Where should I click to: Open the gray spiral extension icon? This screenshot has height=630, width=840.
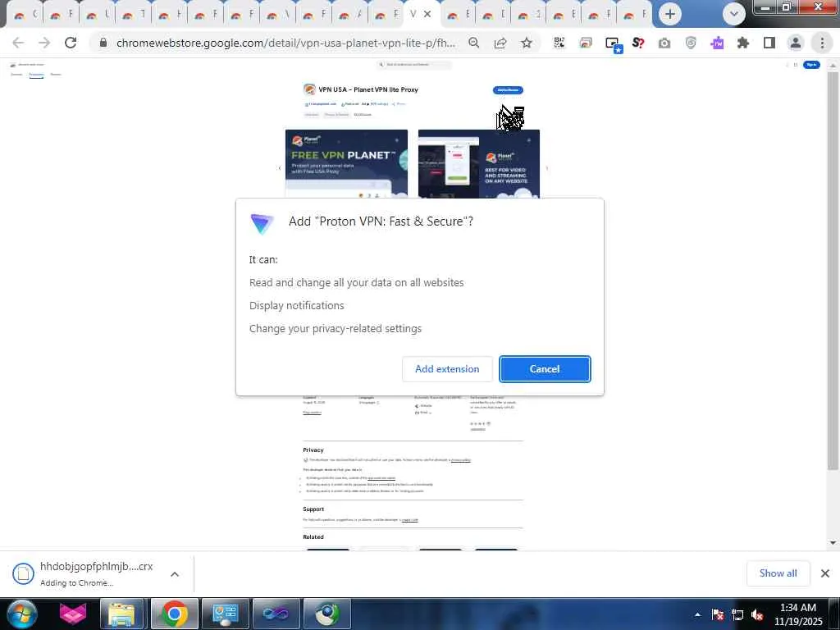(691, 43)
